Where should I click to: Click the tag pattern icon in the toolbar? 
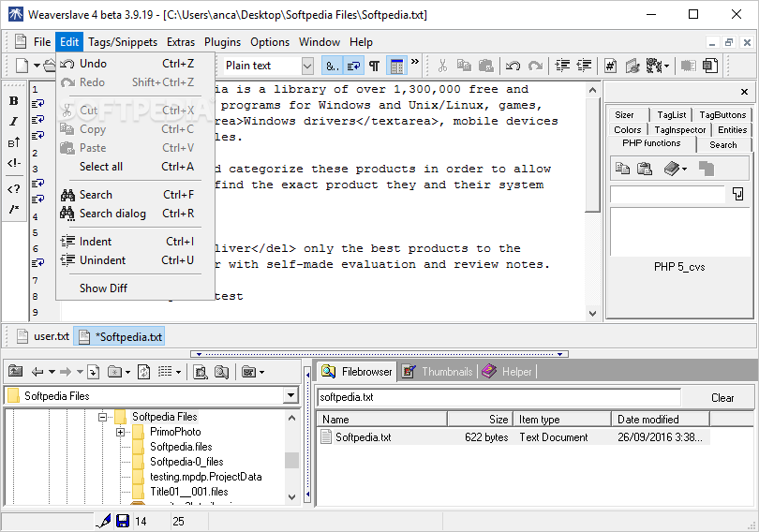click(654, 66)
